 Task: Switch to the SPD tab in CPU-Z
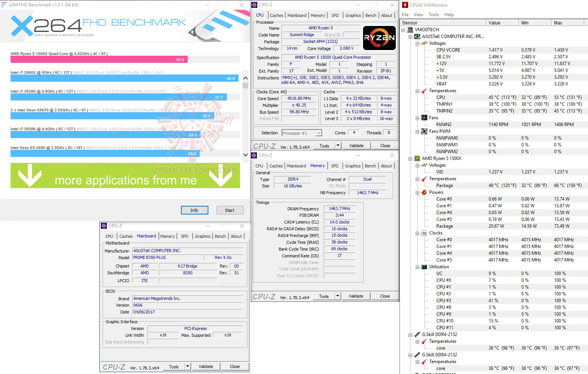click(x=335, y=15)
